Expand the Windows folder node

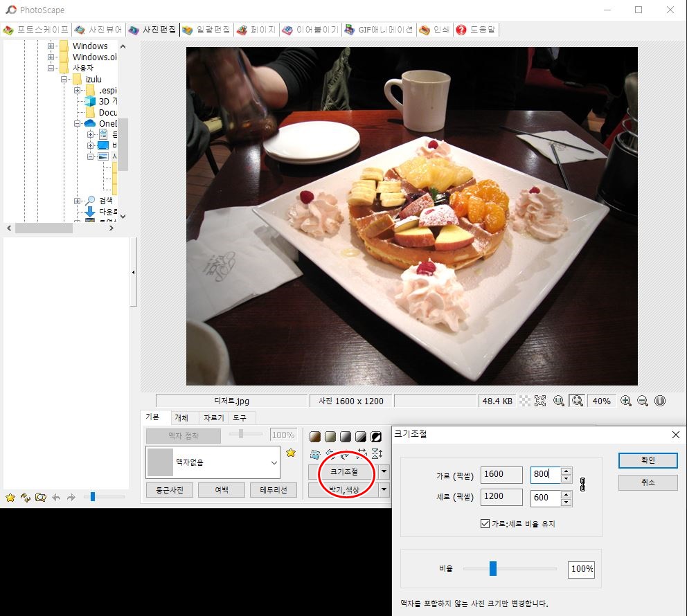(x=51, y=46)
